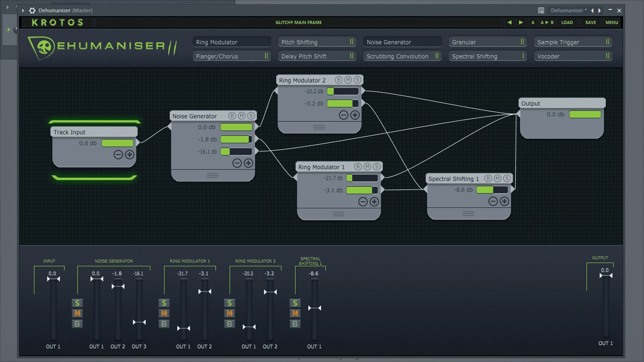Image resolution: width=644 pixels, height=362 pixels.
Task: Solo Noise Generator in the mixer strip
Action: pyautogui.click(x=77, y=303)
